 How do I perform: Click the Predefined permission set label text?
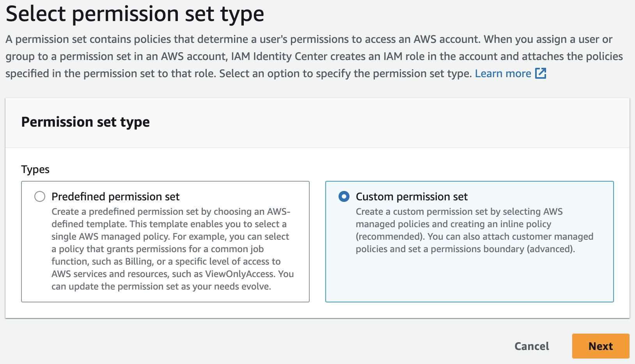(115, 197)
